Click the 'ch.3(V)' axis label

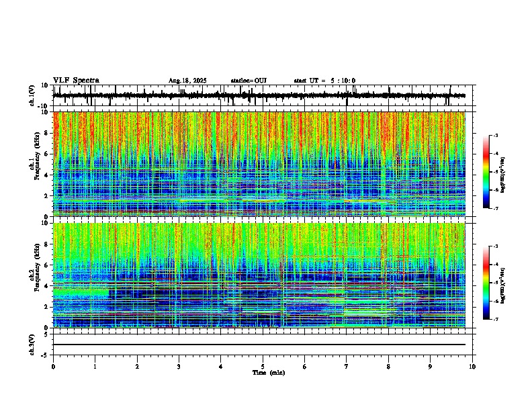click(x=32, y=345)
